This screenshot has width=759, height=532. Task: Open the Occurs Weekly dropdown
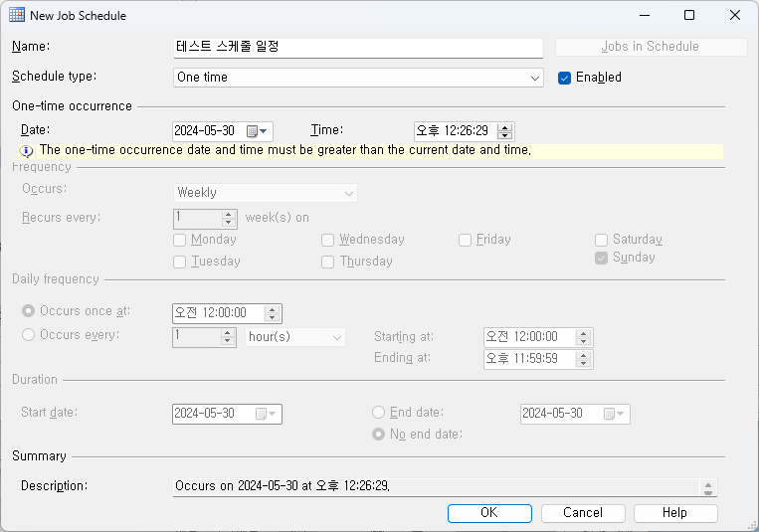266,193
